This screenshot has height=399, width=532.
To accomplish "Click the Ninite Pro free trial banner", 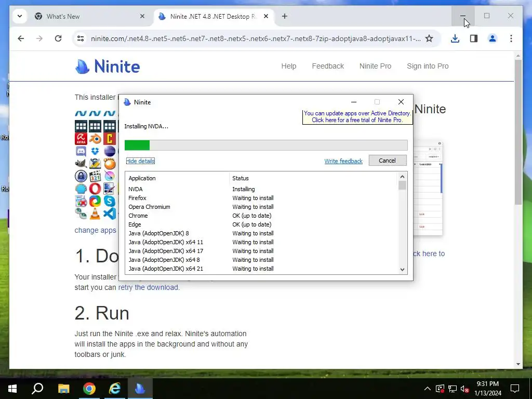I will tap(357, 117).
